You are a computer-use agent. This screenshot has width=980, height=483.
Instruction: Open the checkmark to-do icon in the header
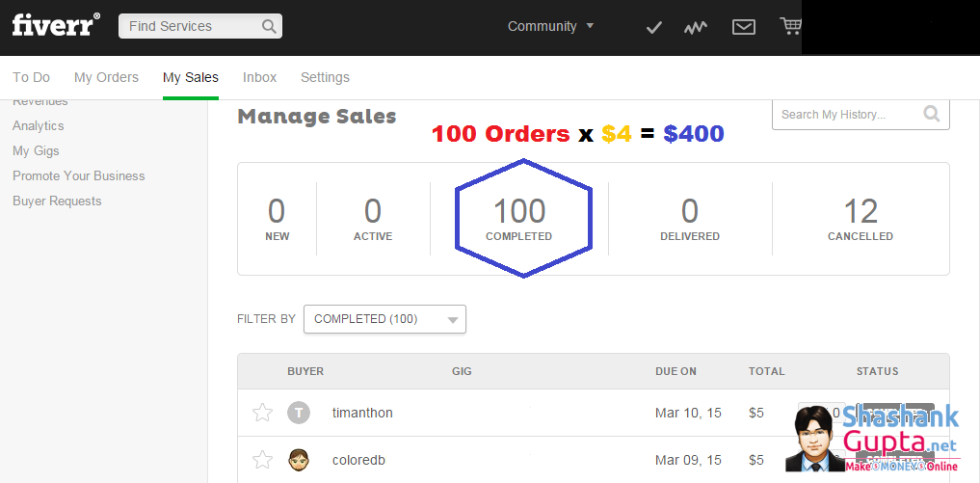click(x=653, y=28)
